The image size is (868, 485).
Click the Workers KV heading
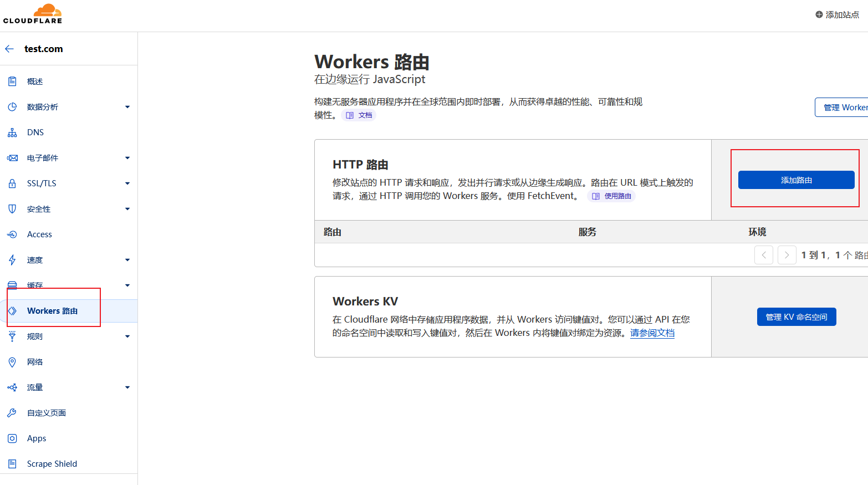pos(365,302)
